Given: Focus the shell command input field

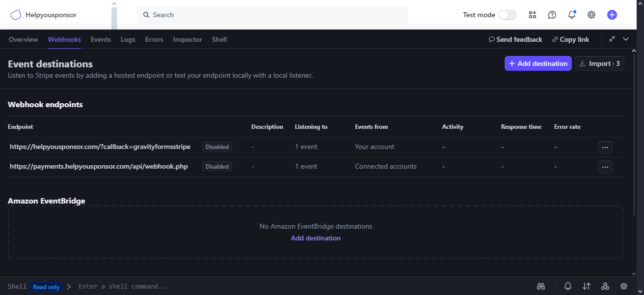Looking at the screenshot, I should click(304, 286).
